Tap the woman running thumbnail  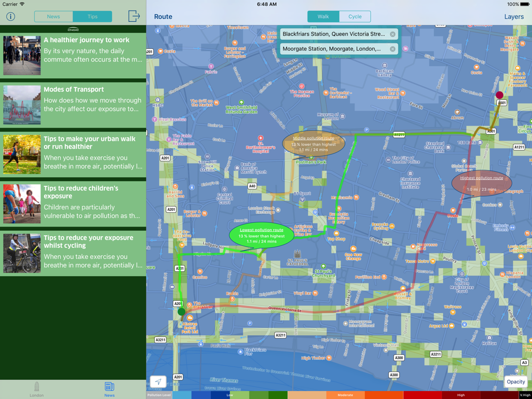pyautogui.click(x=22, y=155)
